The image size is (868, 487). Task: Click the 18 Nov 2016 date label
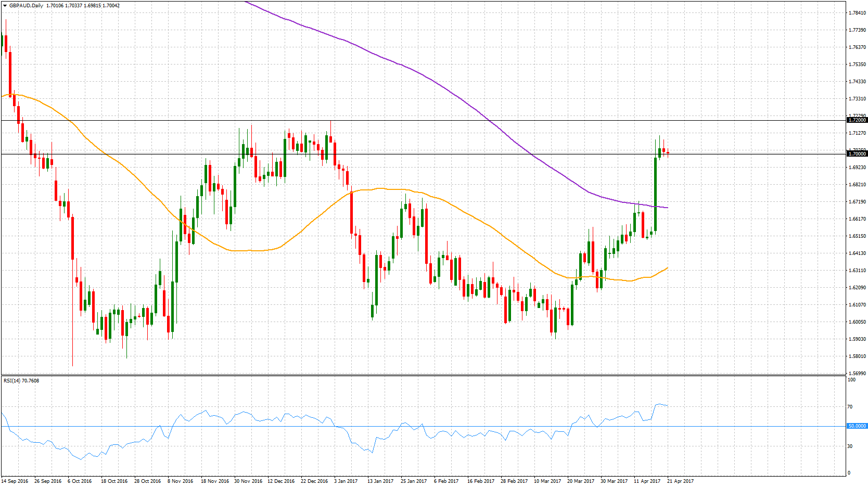[215, 481]
